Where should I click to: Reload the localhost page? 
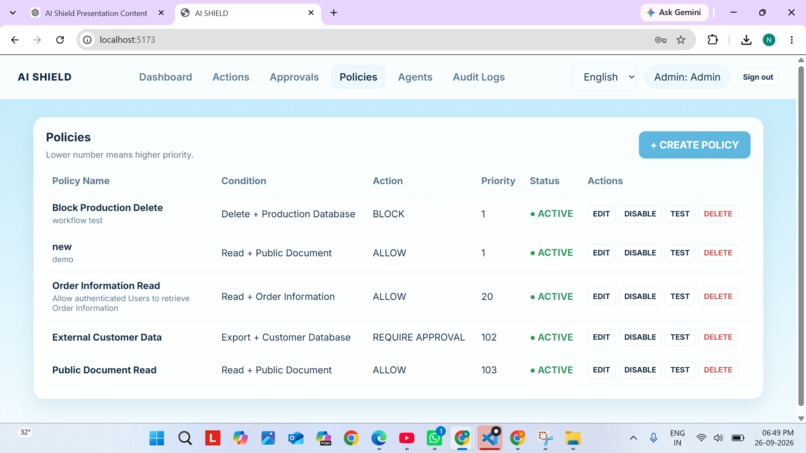pyautogui.click(x=60, y=40)
